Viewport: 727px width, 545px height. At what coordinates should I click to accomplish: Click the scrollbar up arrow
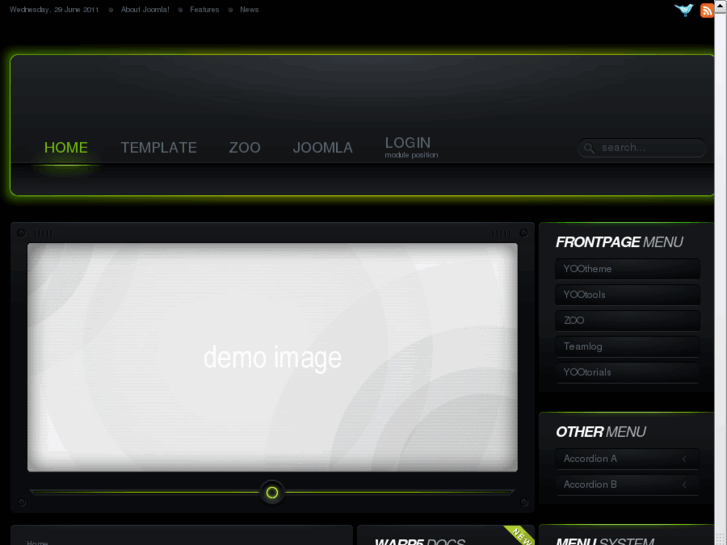pyautogui.click(x=721, y=6)
